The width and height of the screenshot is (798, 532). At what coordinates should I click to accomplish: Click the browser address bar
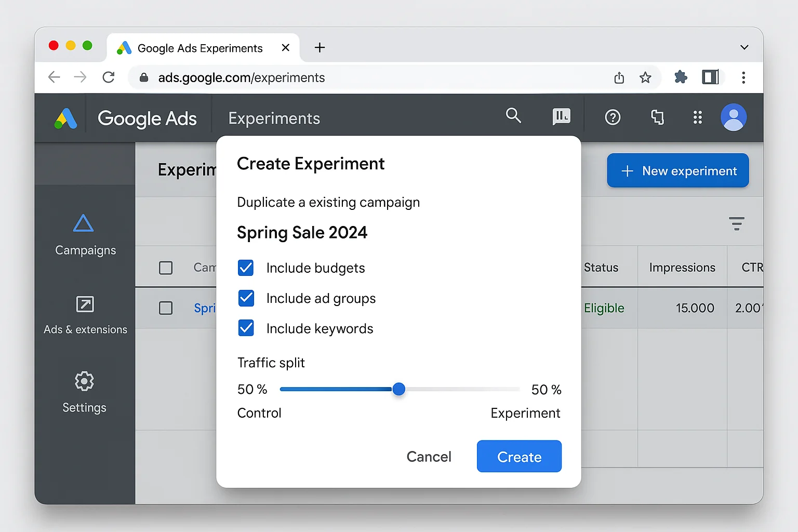coord(312,77)
